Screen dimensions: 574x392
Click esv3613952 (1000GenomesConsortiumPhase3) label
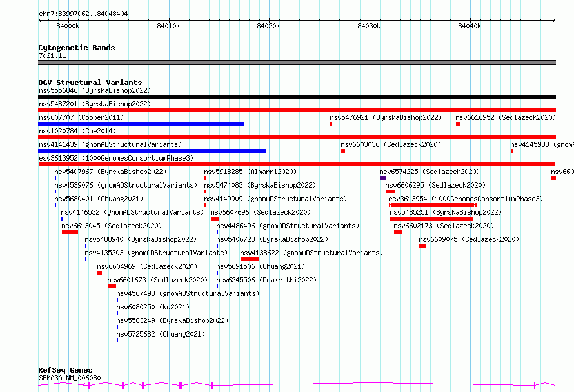click(116, 158)
